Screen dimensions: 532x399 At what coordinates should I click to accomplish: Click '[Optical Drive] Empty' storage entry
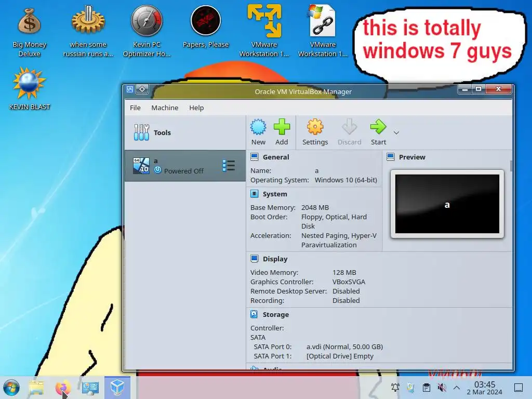click(340, 356)
